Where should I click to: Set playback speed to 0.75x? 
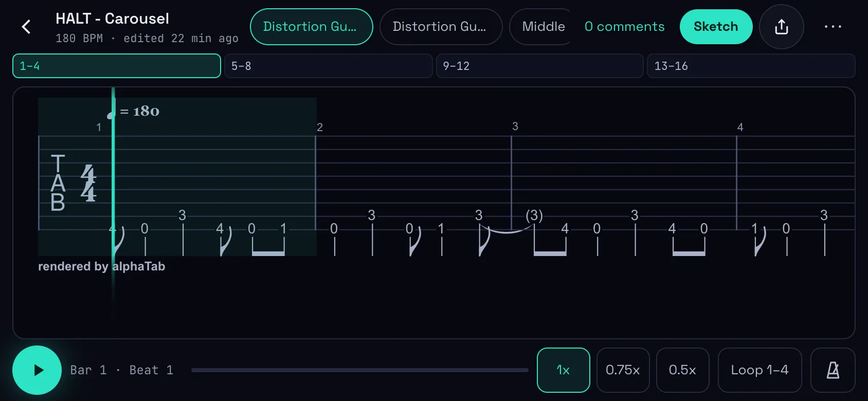[623, 370]
